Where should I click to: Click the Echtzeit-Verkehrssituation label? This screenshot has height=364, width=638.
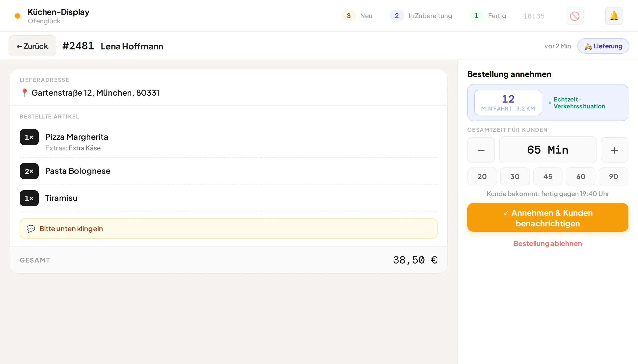579,103
